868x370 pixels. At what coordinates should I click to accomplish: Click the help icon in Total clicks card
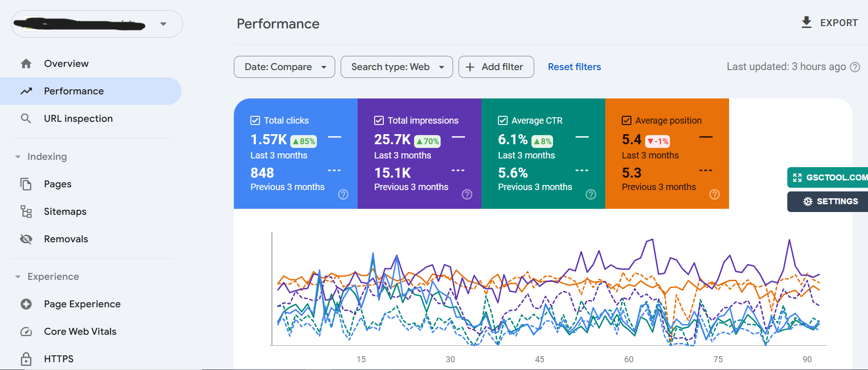click(343, 195)
